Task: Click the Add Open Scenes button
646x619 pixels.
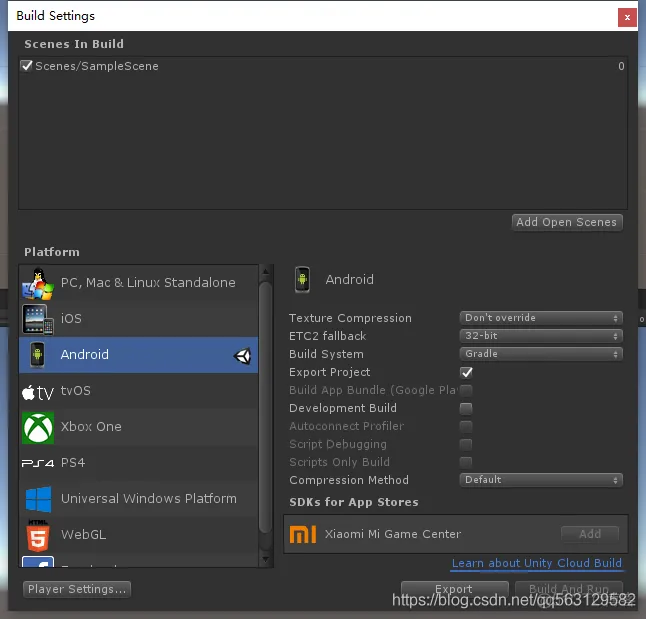Action: (567, 223)
